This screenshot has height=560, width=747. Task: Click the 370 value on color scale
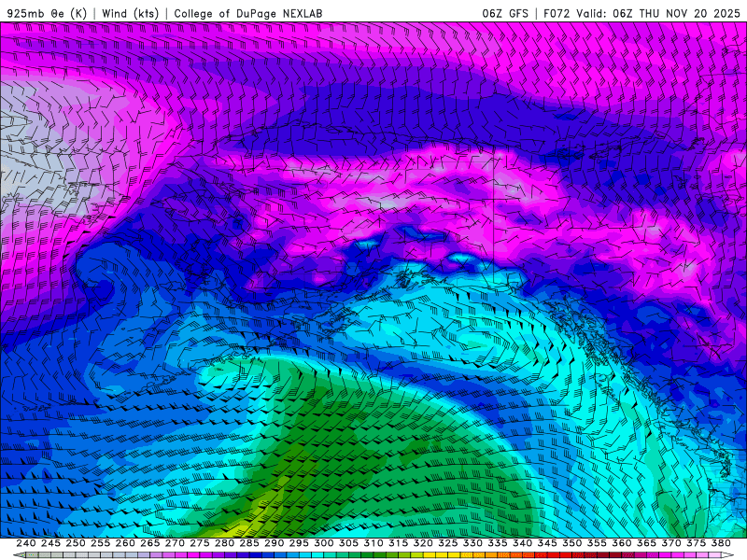[670, 543]
